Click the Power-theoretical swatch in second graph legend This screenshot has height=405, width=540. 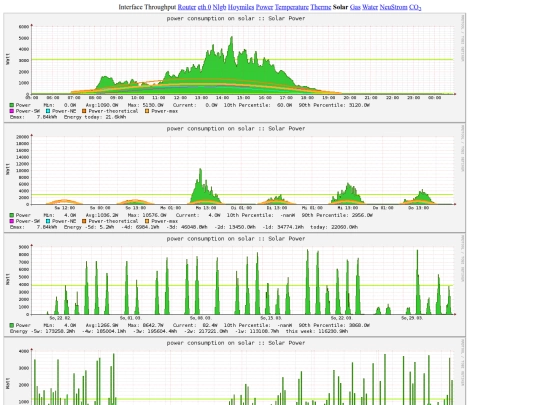click(x=84, y=221)
